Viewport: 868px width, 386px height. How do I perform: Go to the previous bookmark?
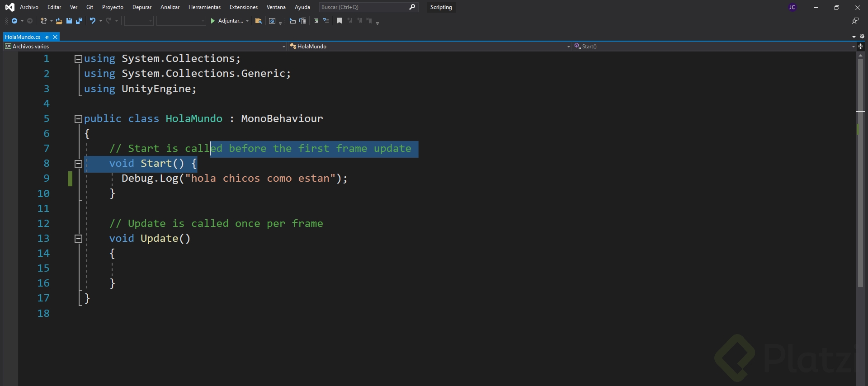350,21
